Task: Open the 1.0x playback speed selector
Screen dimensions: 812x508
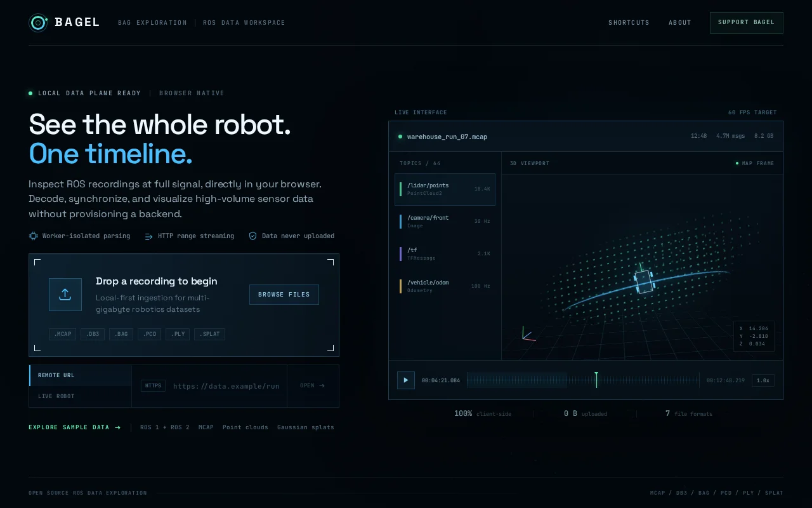Action: click(x=763, y=380)
